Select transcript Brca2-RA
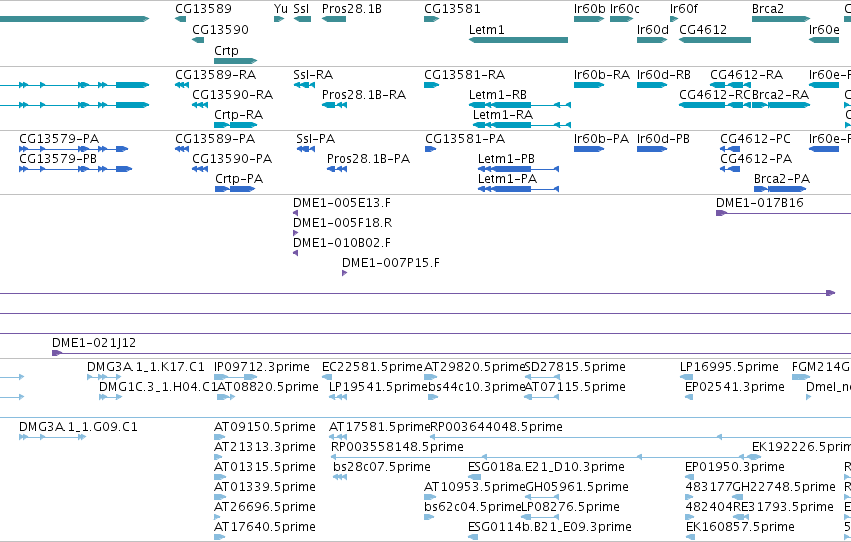 coord(781,105)
